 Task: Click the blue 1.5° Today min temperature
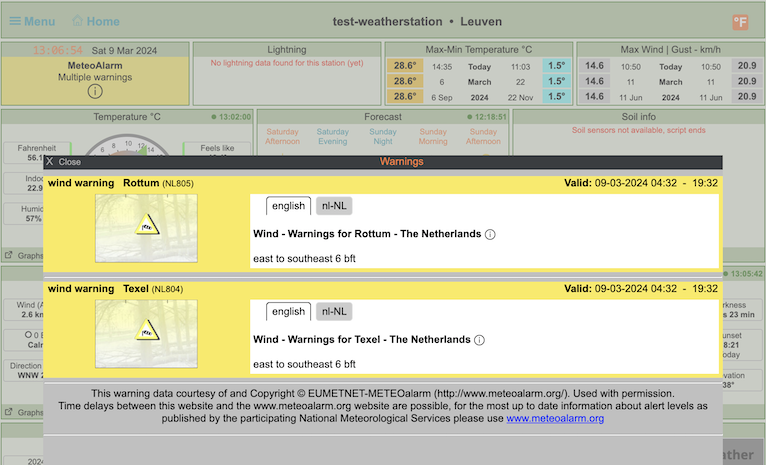556,66
